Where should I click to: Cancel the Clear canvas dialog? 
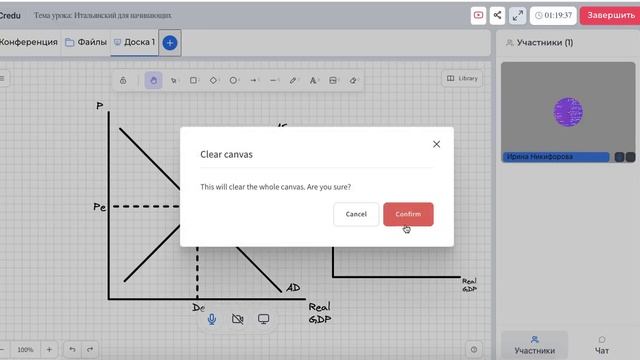356,214
